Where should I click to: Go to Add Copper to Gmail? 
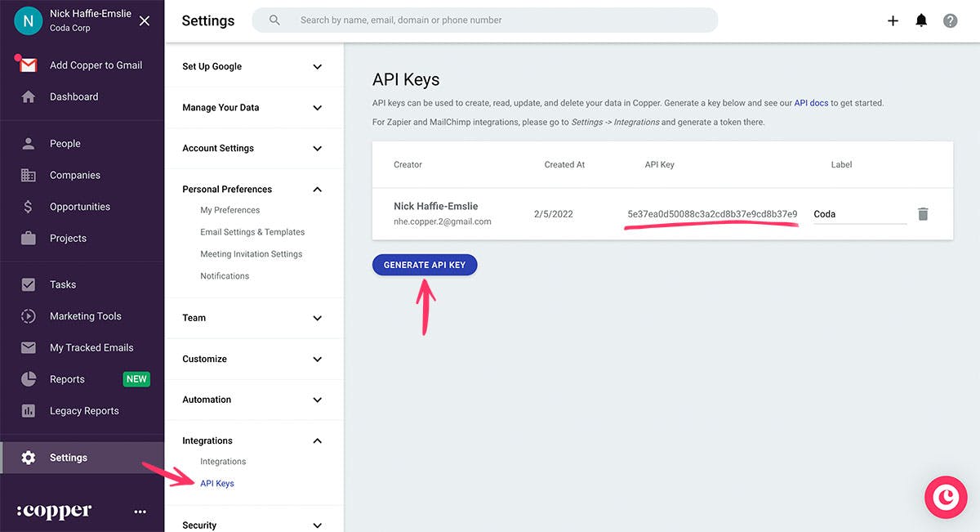pos(96,65)
